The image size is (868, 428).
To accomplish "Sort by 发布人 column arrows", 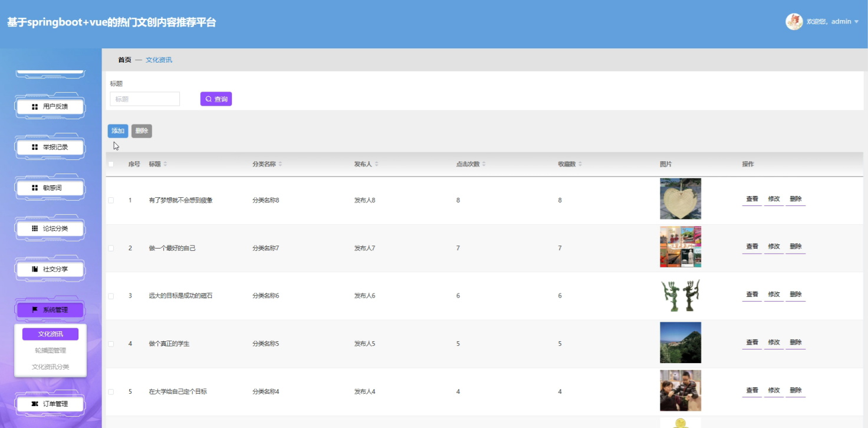I will 376,164.
